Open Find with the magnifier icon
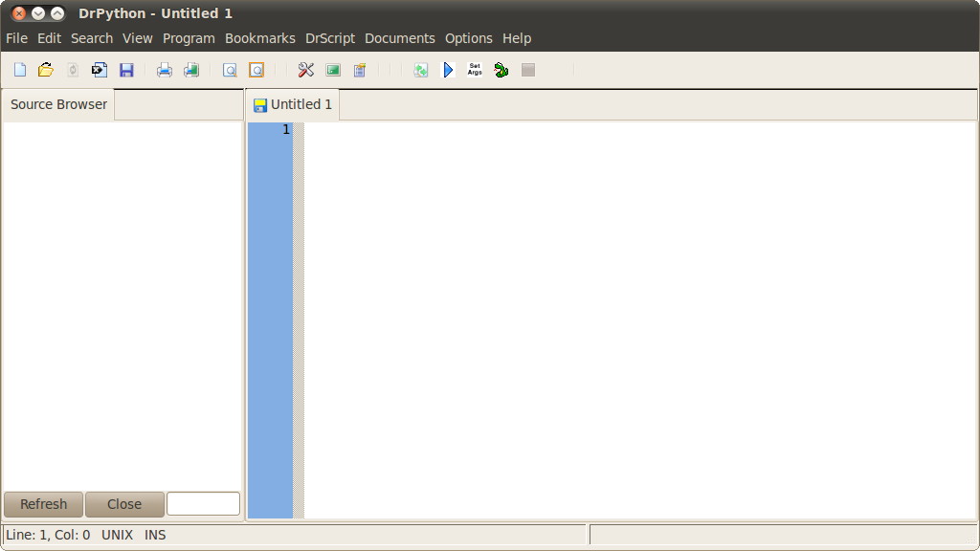This screenshot has height=551, width=980. 230,70
